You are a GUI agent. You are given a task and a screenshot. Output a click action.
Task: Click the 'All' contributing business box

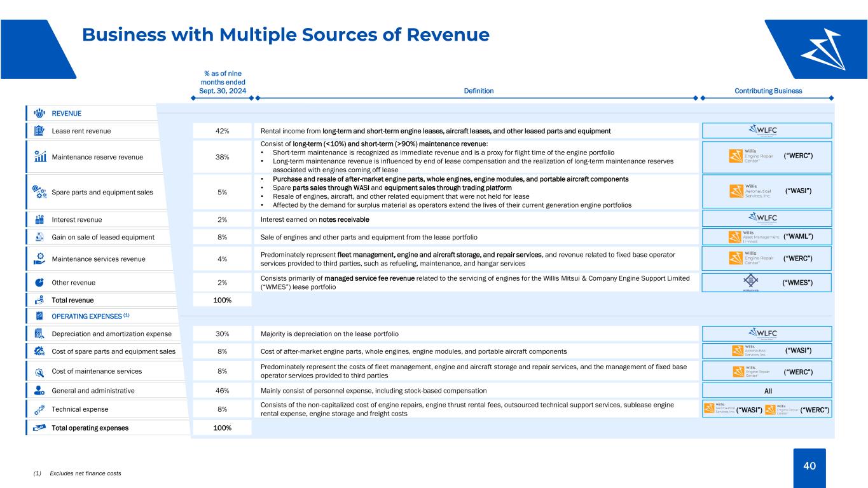pyautogui.click(x=766, y=390)
